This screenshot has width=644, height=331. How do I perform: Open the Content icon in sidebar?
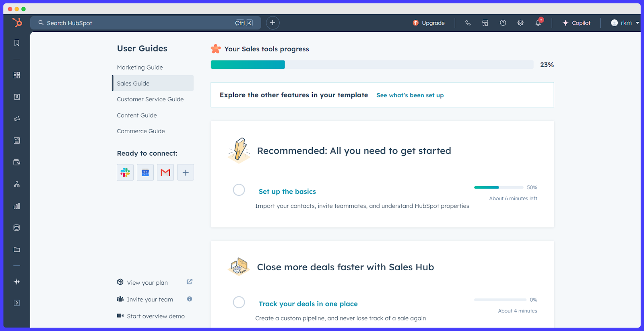17,140
